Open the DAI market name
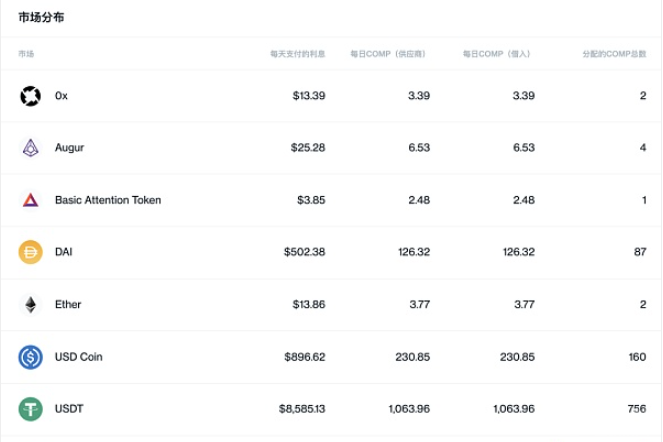 pyautogui.click(x=63, y=252)
